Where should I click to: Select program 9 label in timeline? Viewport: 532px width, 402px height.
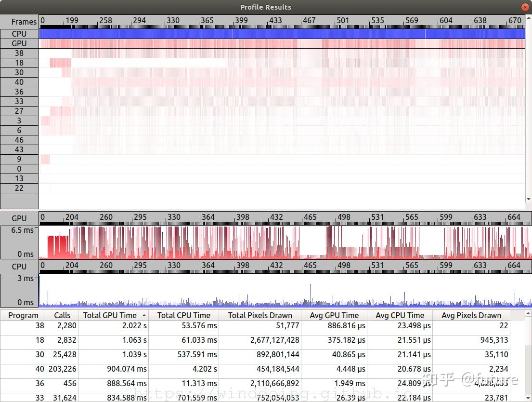click(x=19, y=159)
